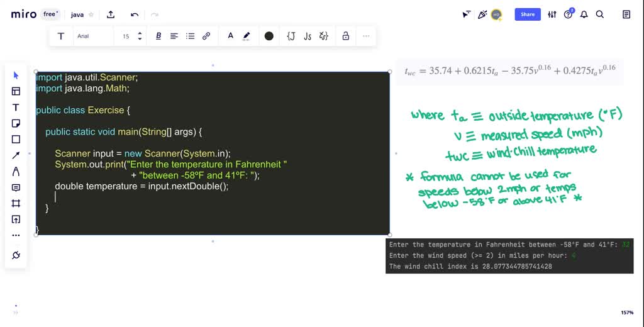Undo the last action
This screenshot has width=644, height=327.
click(x=135, y=14)
